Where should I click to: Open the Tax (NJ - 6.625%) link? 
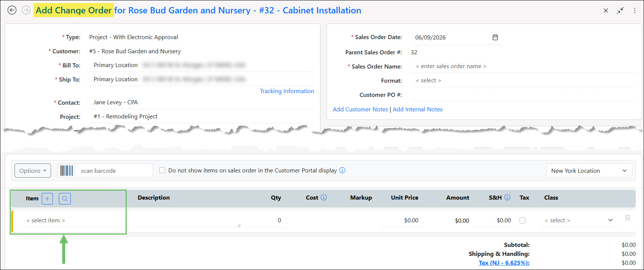tap(504, 263)
